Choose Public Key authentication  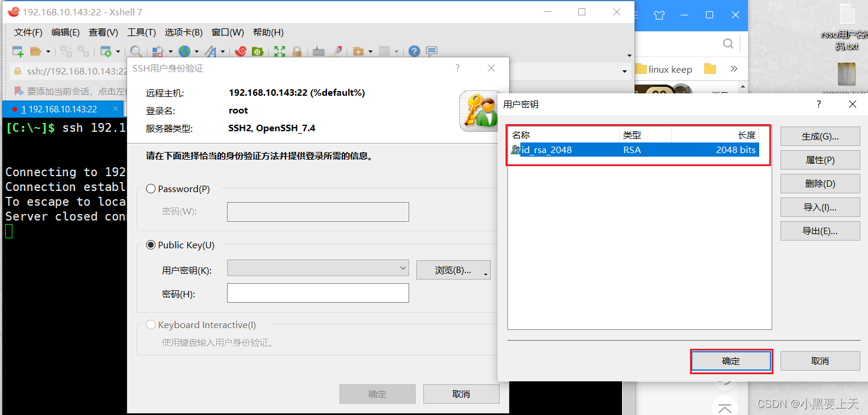[151, 245]
